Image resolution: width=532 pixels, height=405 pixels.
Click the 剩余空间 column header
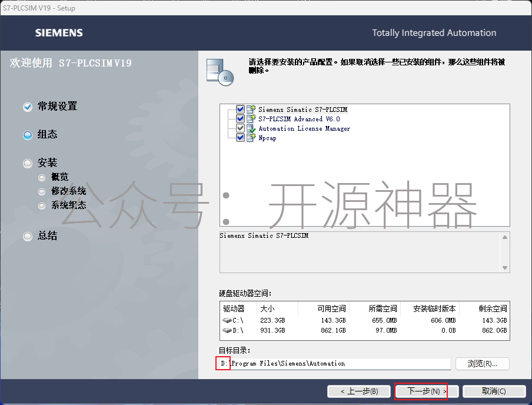pos(484,308)
